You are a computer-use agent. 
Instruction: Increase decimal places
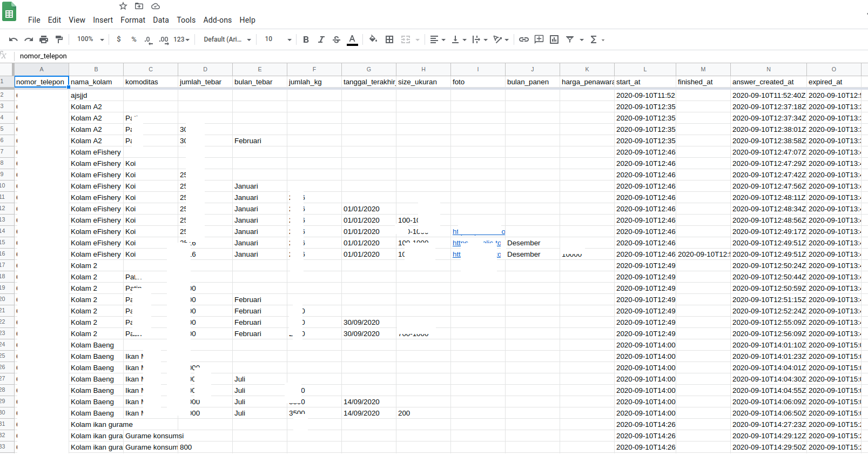coord(164,39)
